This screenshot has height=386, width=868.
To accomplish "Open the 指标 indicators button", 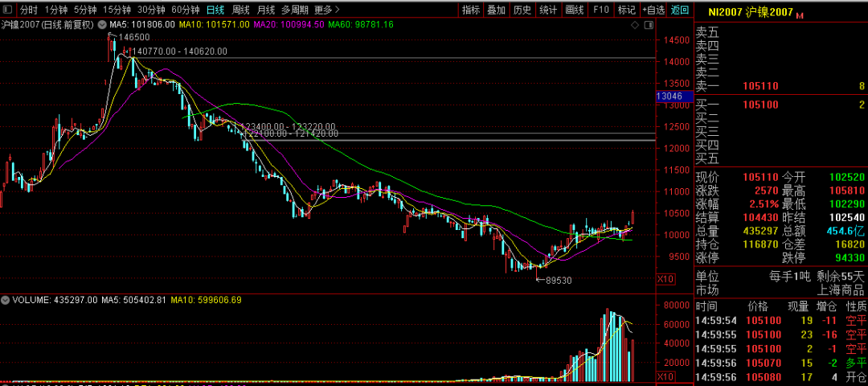I will [x=471, y=10].
